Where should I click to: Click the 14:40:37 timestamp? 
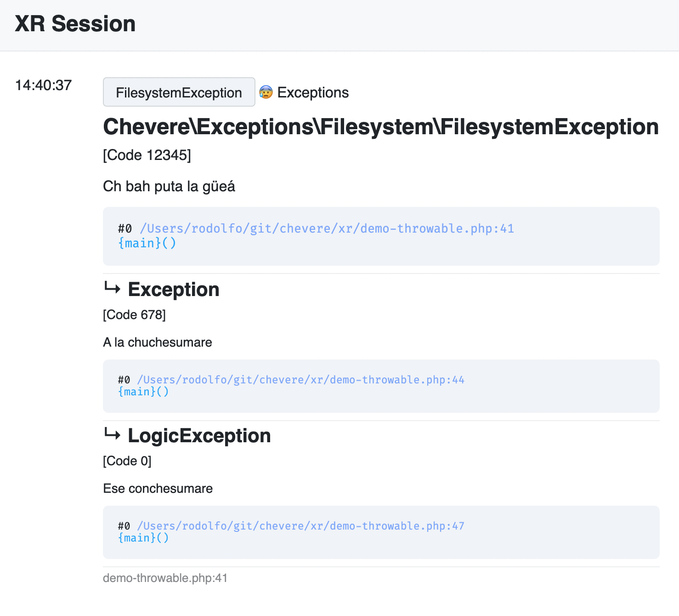click(x=44, y=85)
